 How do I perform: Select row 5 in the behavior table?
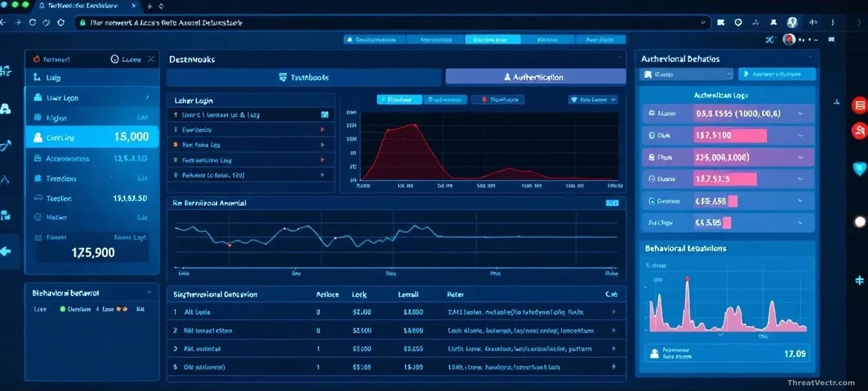point(396,366)
